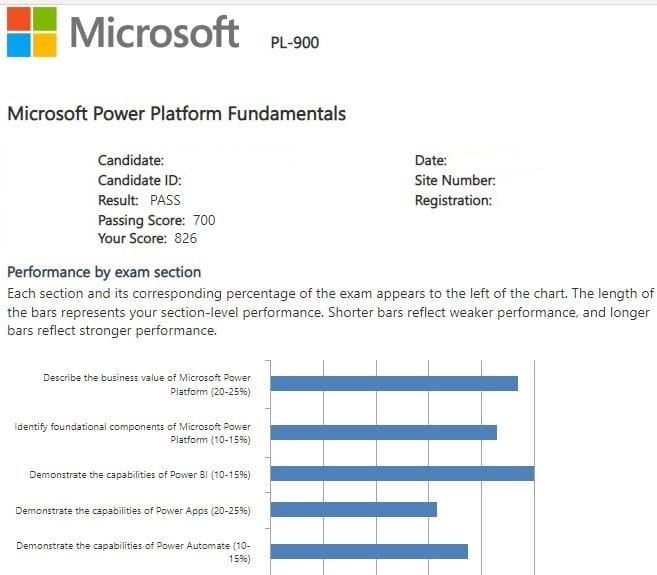Click the Microsoft four-square logo

[30, 30]
